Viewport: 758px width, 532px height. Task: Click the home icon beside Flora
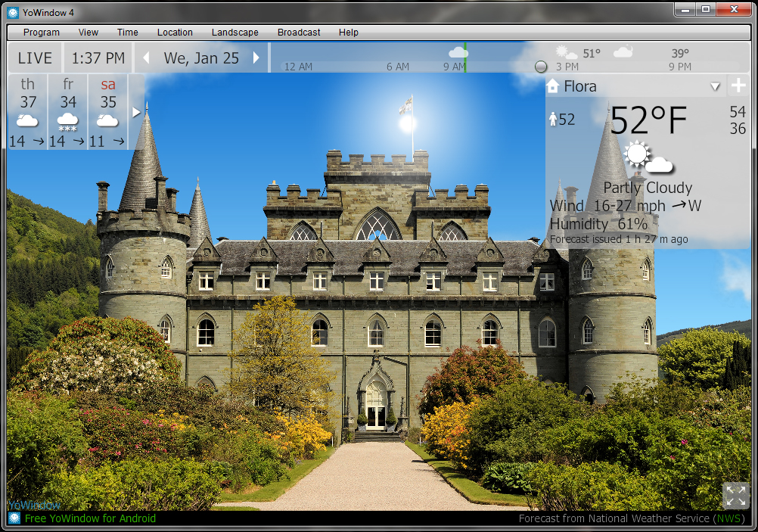pyautogui.click(x=553, y=86)
